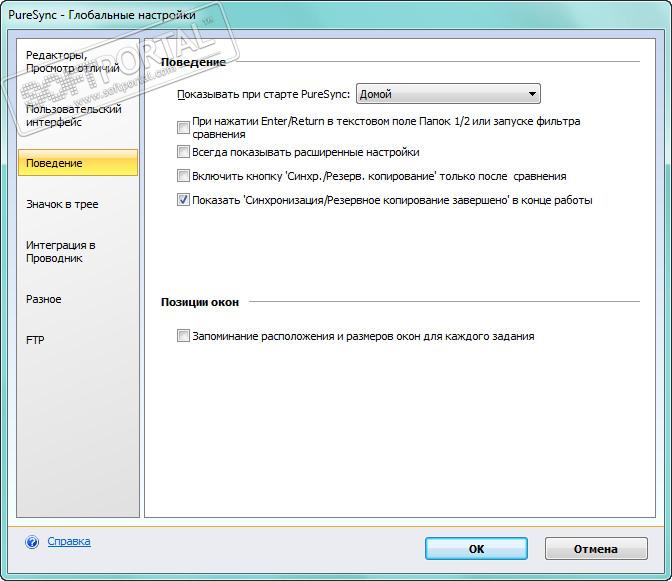Enable 'Запоминание расположения и размеров окон' checkbox
Screen dimensions: 672x581
click(183, 335)
